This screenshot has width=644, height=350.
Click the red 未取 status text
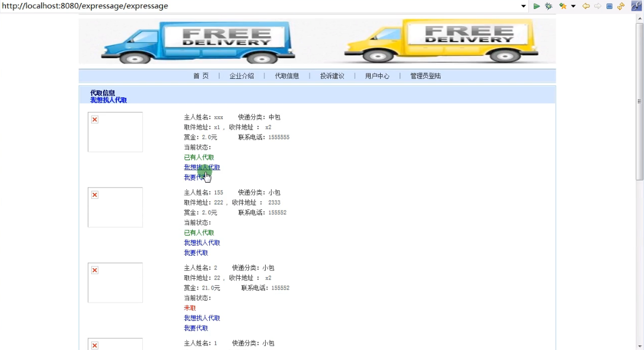(x=190, y=308)
